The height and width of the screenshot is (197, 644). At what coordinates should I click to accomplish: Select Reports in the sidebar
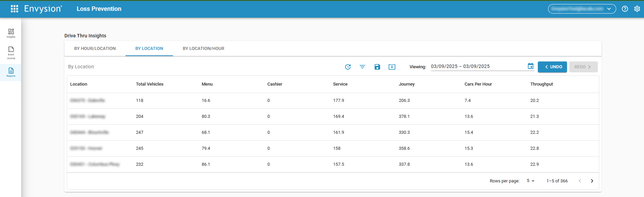click(x=11, y=72)
